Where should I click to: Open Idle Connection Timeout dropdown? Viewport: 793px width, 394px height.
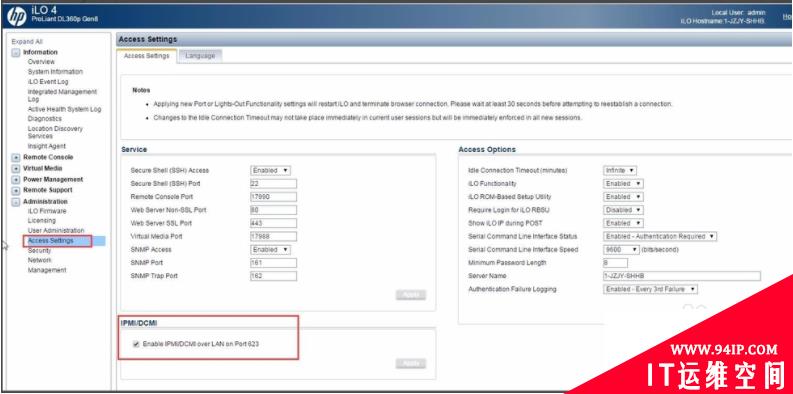point(620,170)
